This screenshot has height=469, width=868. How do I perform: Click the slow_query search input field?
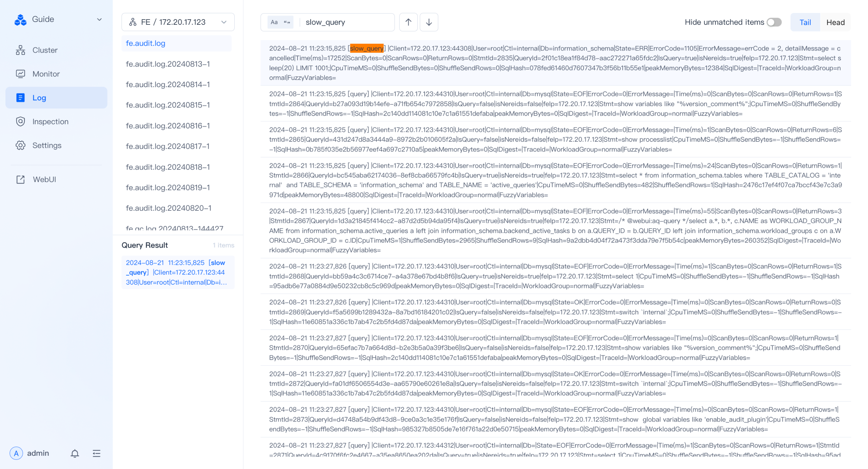[346, 22]
